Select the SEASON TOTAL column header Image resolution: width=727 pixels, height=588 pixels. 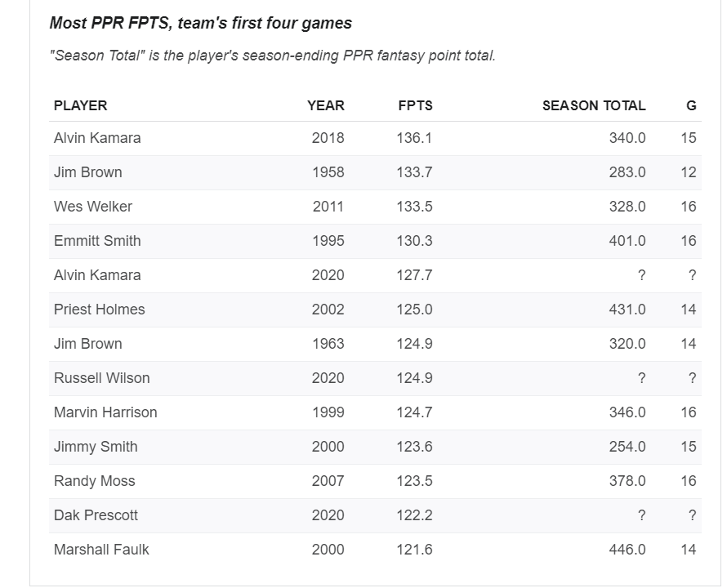594,105
